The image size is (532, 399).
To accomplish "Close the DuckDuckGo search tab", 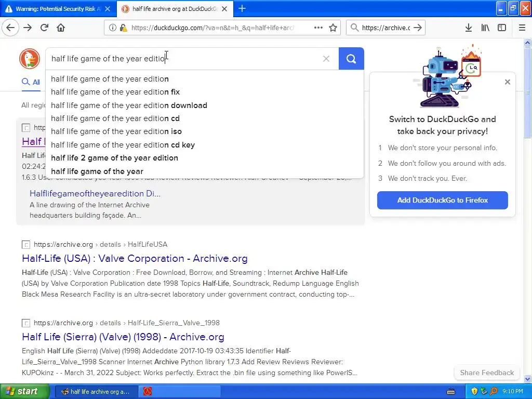I will (224, 9).
